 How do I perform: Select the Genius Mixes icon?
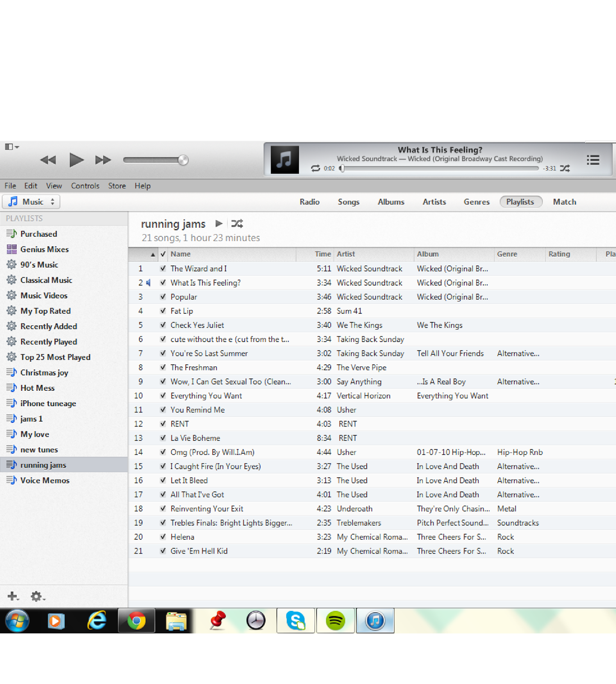pyautogui.click(x=12, y=249)
